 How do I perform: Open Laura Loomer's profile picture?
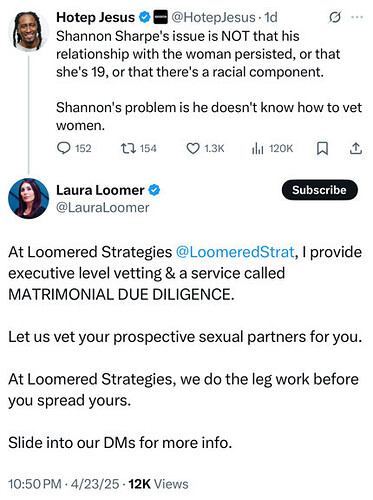click(x=28, y=199)
